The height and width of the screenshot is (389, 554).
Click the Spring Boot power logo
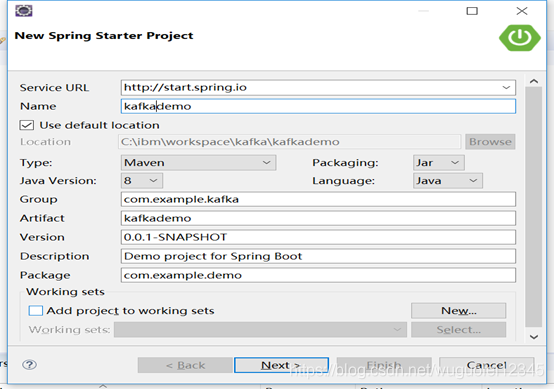[x=520, y=37]
